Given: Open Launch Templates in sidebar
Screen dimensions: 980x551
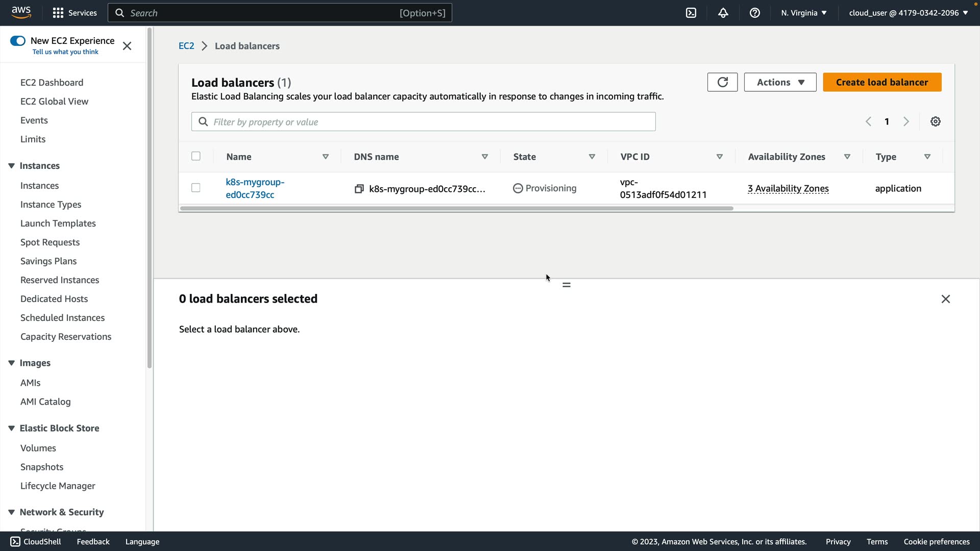Looking at the screenshot, I should 58,223.
